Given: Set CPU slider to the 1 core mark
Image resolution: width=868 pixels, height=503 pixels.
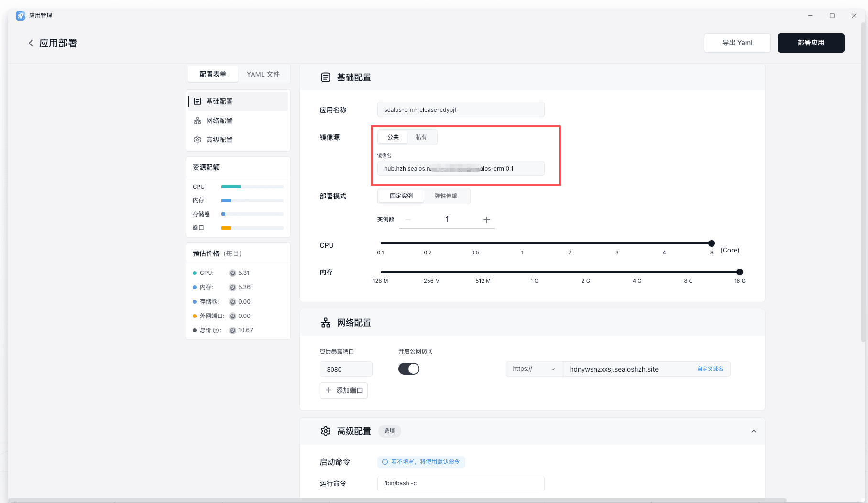Looking at the screenshot, I should (x=522, y=243).
